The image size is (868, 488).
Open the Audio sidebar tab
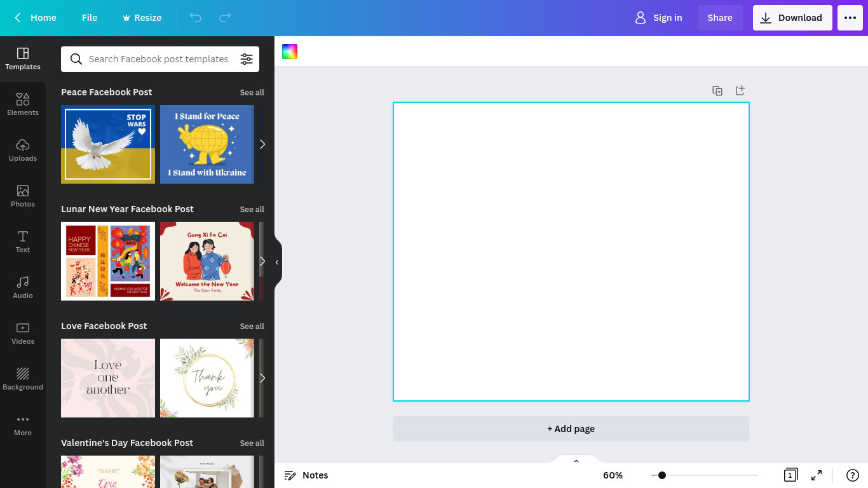point(23,288)
